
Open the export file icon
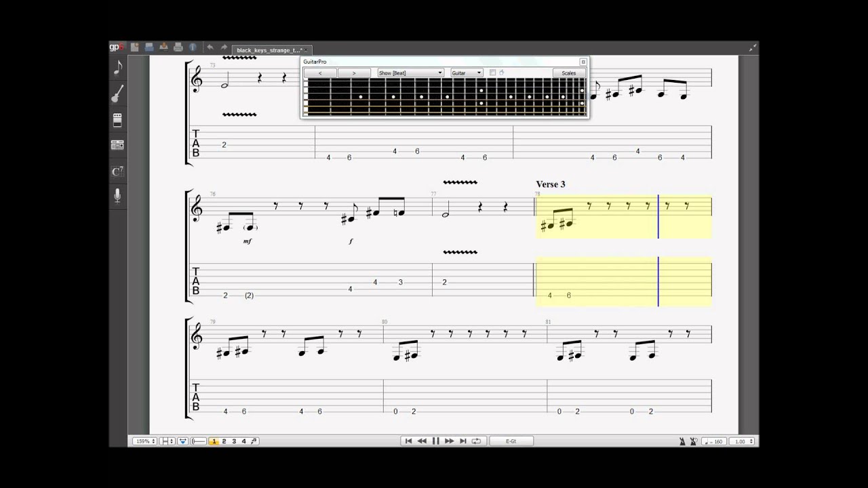click(x=163, y=47)
